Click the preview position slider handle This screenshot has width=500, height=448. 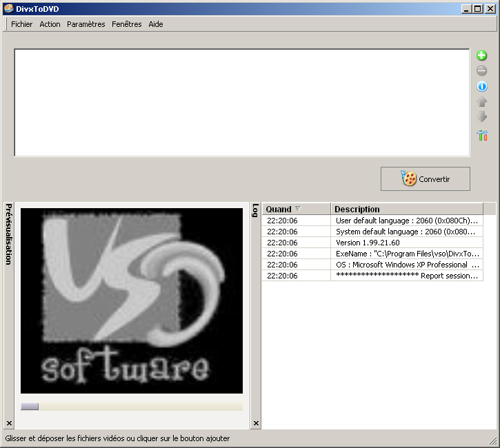pyautogui.click(x=30, y=406)
